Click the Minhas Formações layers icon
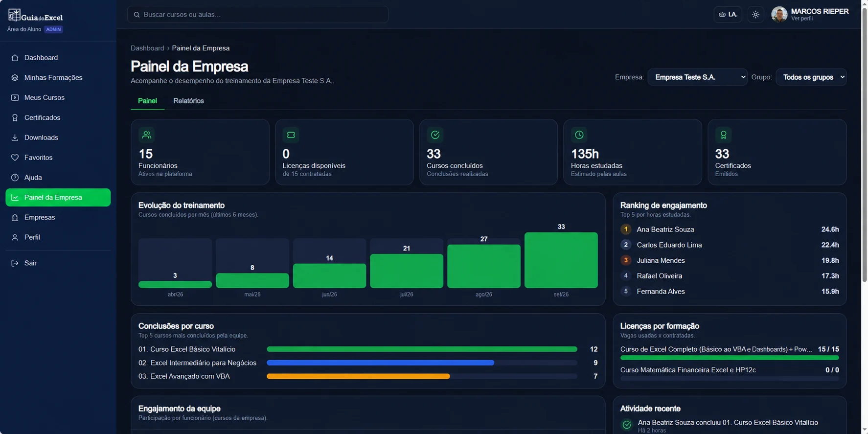Viewport: 868px width, 434px height. [15, 78]
